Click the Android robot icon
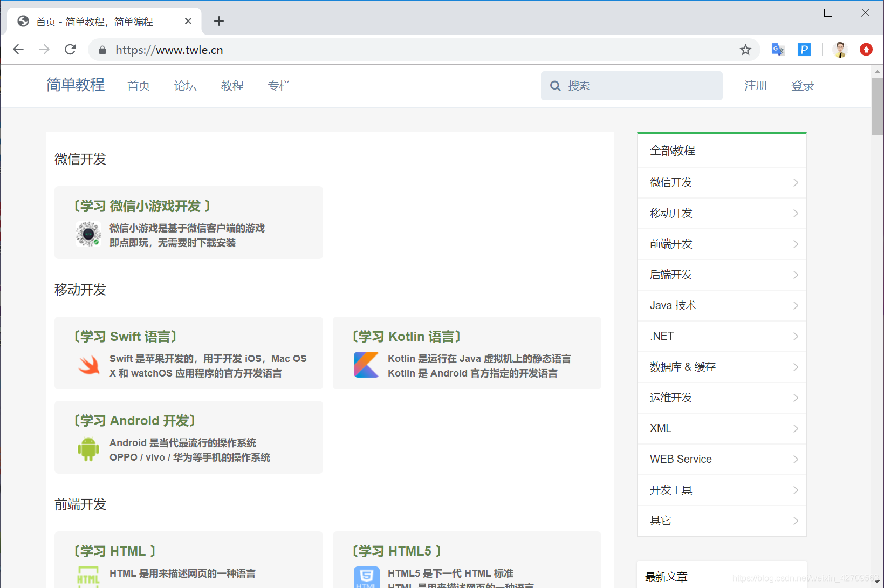Image resolution: width=884 pixels, height=588 pixels. pyautogui.click(x=88, y=449)
